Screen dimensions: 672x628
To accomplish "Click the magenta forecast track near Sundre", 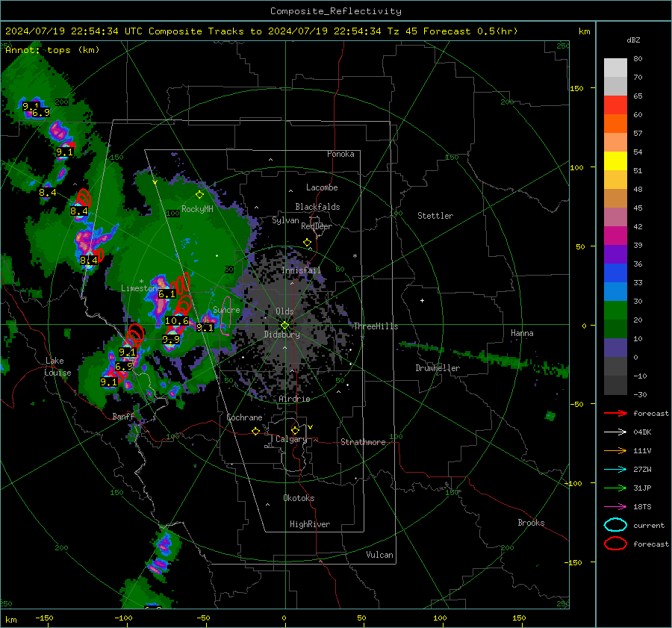I will tap(225, 316).
